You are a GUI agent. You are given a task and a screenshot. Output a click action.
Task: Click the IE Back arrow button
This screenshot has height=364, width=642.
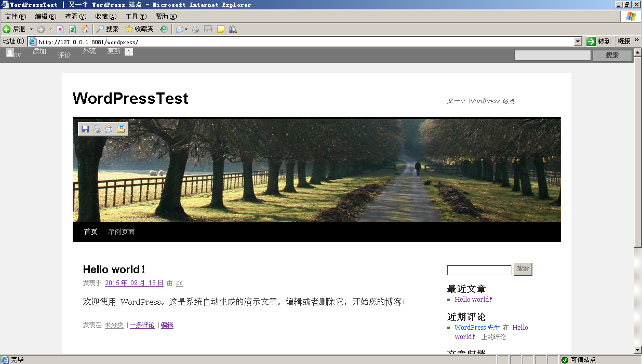coord(7,29)
